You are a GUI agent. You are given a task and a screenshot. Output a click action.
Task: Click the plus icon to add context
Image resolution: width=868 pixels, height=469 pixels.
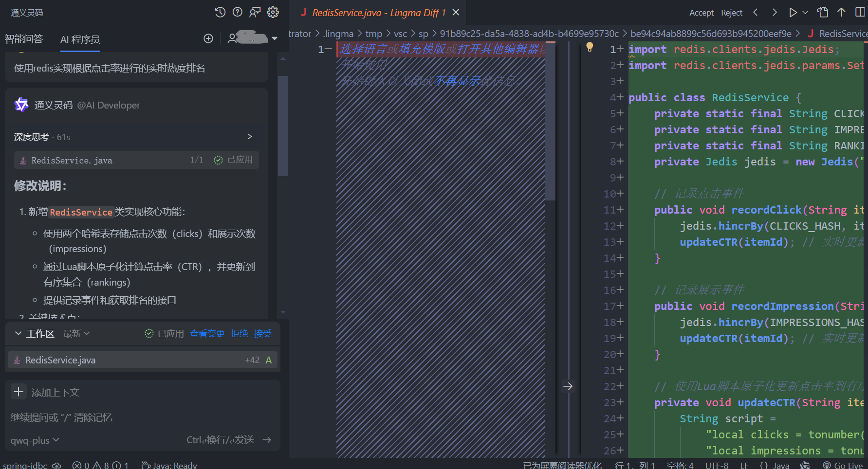18,392
